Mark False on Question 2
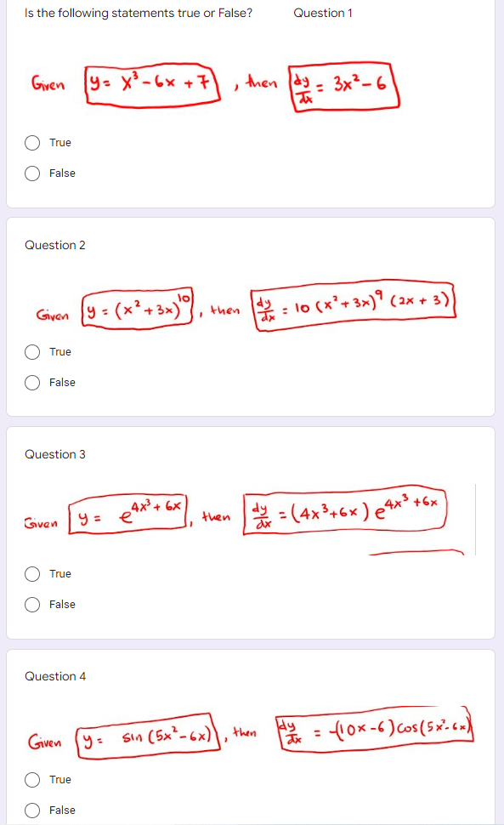Image resolution: width=504 pixels, height=825 pixels. (x=32, y=382)
